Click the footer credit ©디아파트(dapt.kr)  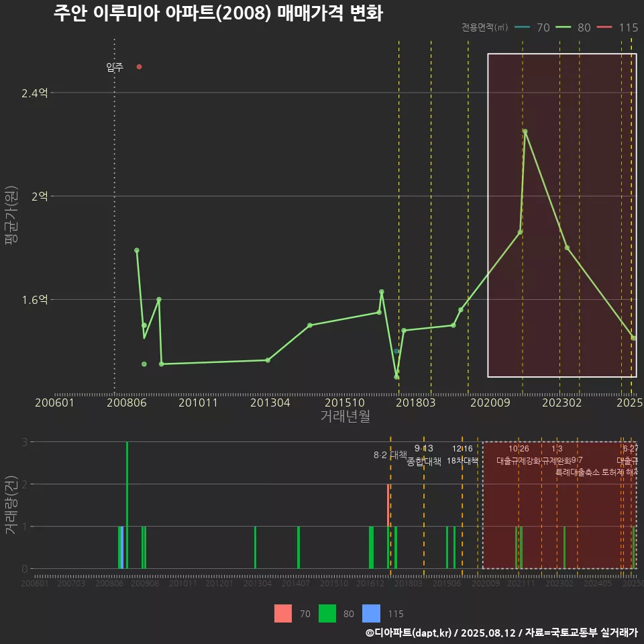(409, 633)
